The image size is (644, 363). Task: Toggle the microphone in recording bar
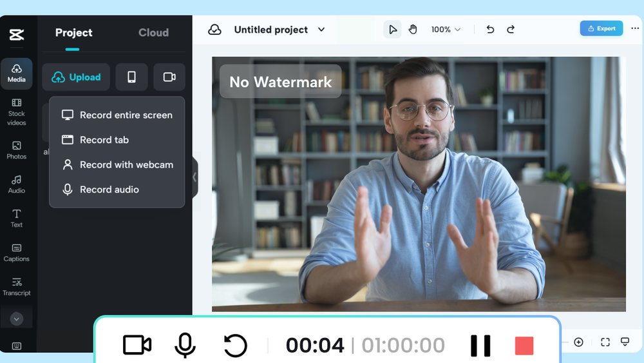[x=185, y=345]
